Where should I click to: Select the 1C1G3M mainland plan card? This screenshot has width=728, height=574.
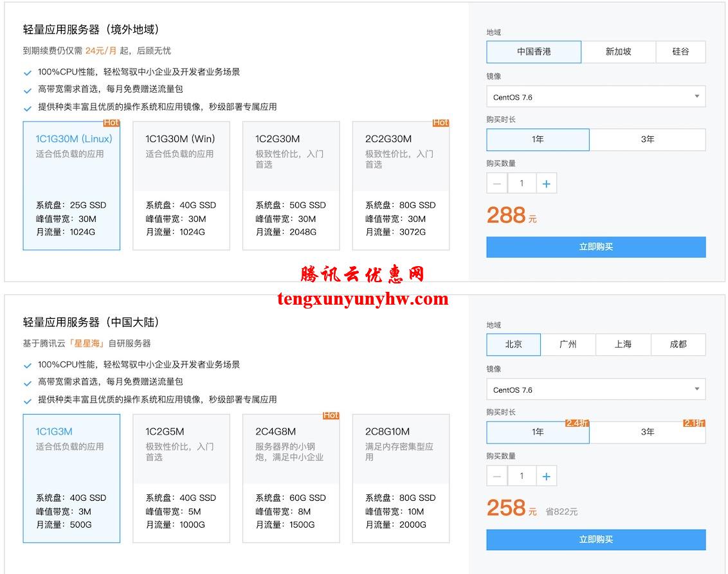[71, 478]
